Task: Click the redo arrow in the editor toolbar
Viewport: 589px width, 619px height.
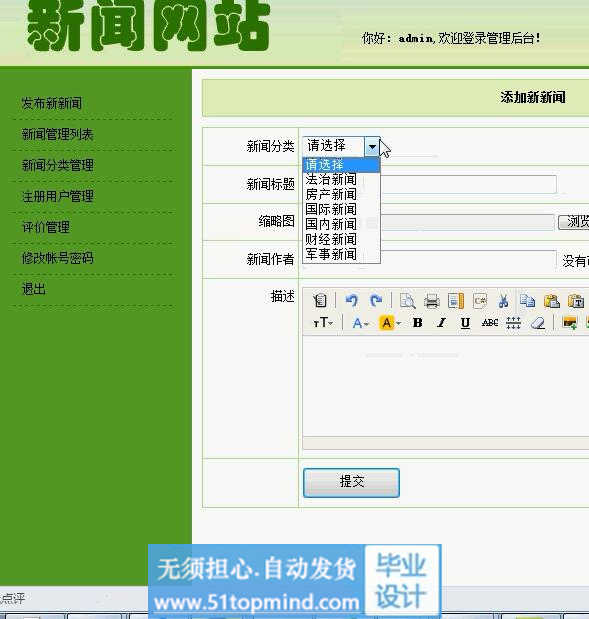Action: (x=376, y=301)
